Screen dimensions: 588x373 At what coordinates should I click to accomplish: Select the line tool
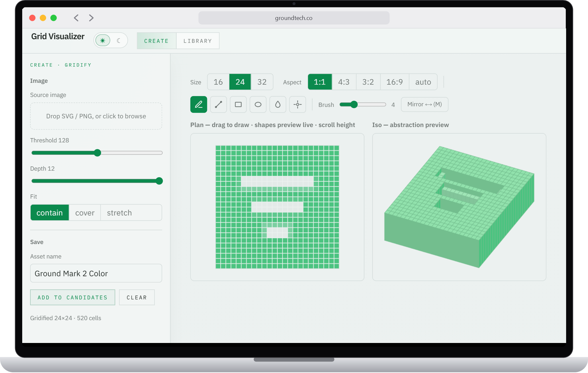tap(219, 104)
